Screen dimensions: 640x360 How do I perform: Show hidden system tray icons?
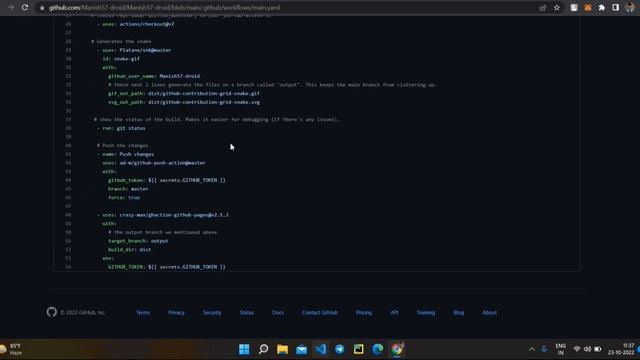(531, 349)
